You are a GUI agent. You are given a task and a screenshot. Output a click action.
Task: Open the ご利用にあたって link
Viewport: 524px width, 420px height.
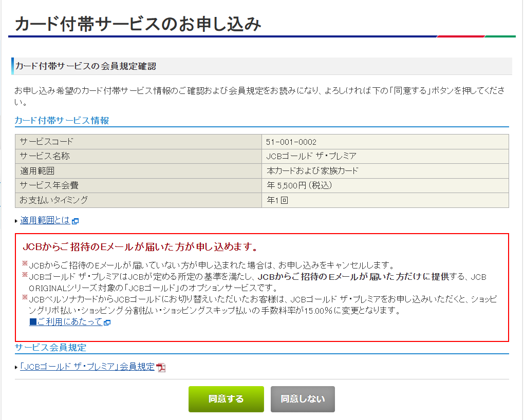[x=66, y=322]
